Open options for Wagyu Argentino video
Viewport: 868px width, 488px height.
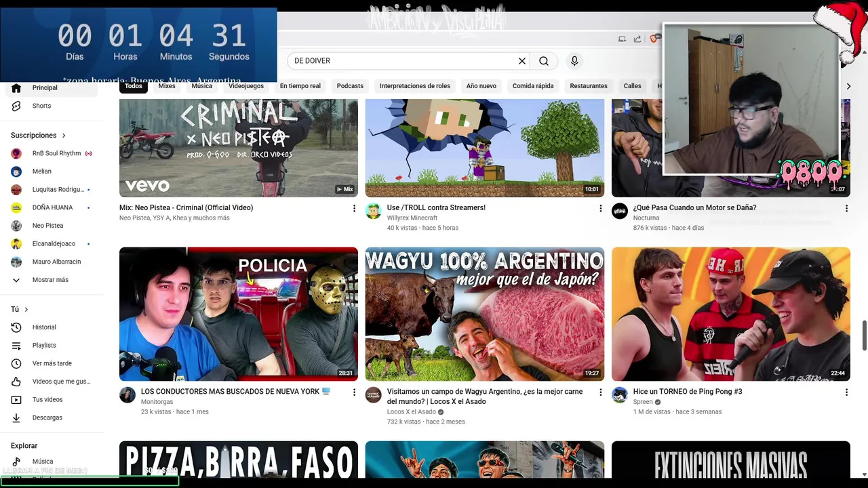click(600, 392)
